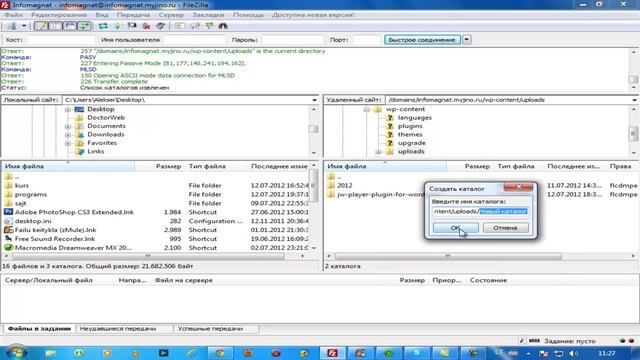
Task: Toggle the remote directory tree display
Action: click(x=70, y=26)
